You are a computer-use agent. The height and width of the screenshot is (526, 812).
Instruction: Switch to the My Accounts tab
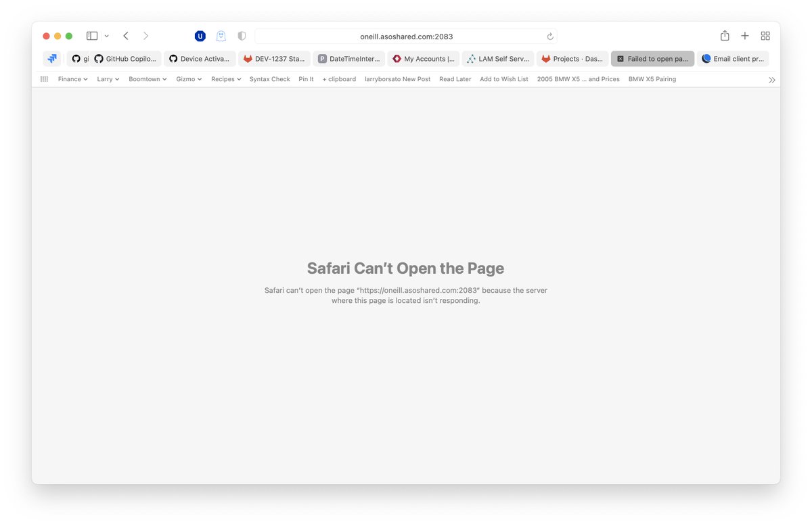coord(423,59)
